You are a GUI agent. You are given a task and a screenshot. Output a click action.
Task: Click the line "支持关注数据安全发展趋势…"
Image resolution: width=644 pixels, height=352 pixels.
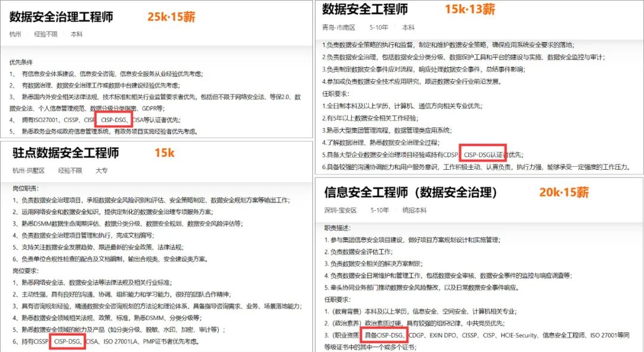(98, 247)
